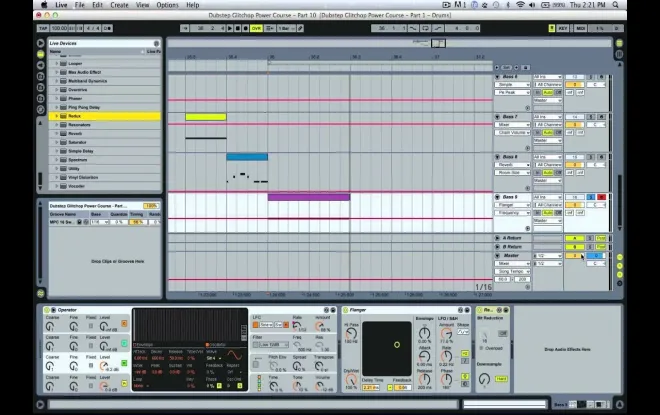The width and height of the screenshot is (660, 415).
Task: Adjust the Flanger Dry/Wet knob
Action: click(x=351, y=380)
